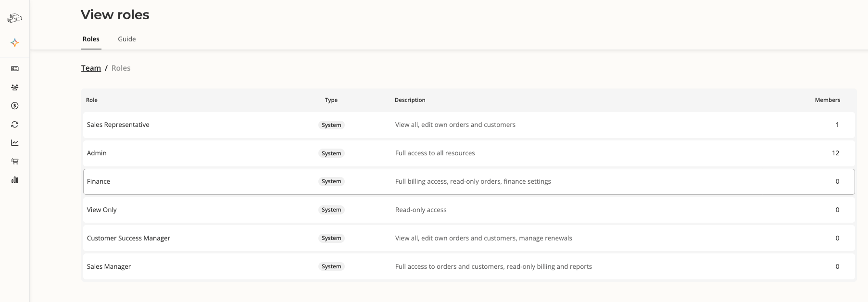Image resolution: width=868 pixels, height=302 pixels.
Task: Open the Sales Manager role row
Action: point(469,266)
